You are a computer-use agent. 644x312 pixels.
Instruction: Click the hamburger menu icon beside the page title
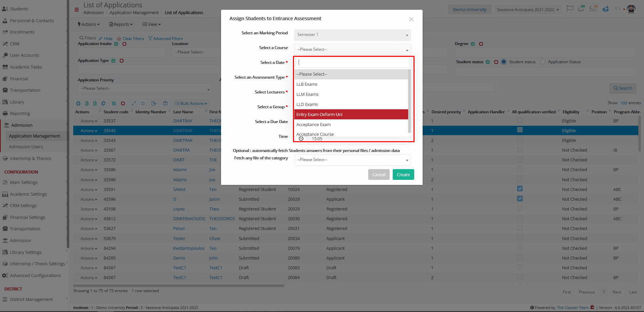(x=77, y=10)
